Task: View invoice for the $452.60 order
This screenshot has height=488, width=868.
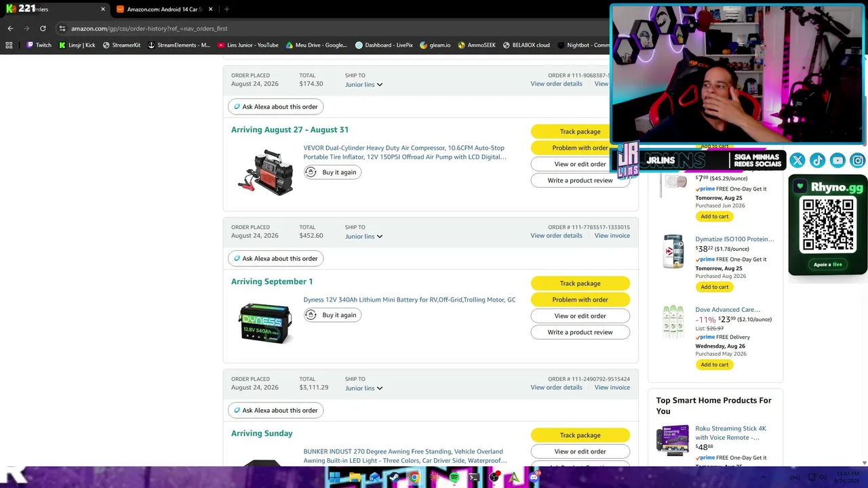Action: (x=612, y=236)
